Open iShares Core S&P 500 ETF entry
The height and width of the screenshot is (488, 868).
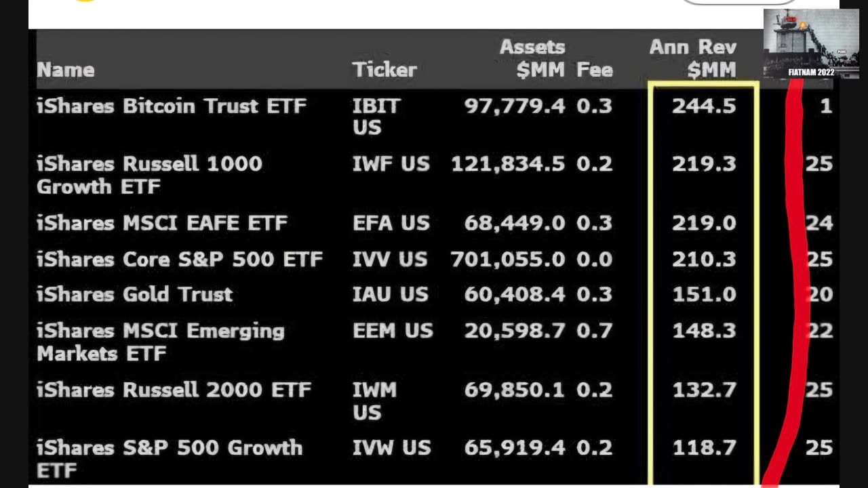(180, 259)
